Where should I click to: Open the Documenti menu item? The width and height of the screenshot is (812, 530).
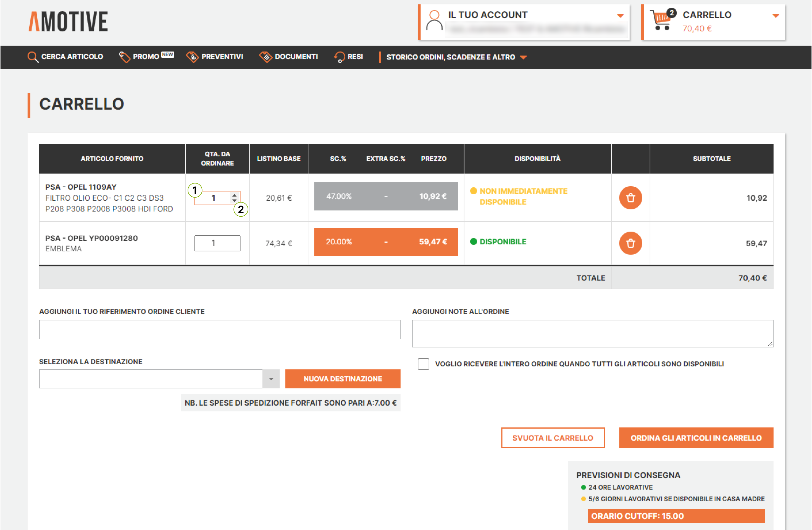pos(296,57)
